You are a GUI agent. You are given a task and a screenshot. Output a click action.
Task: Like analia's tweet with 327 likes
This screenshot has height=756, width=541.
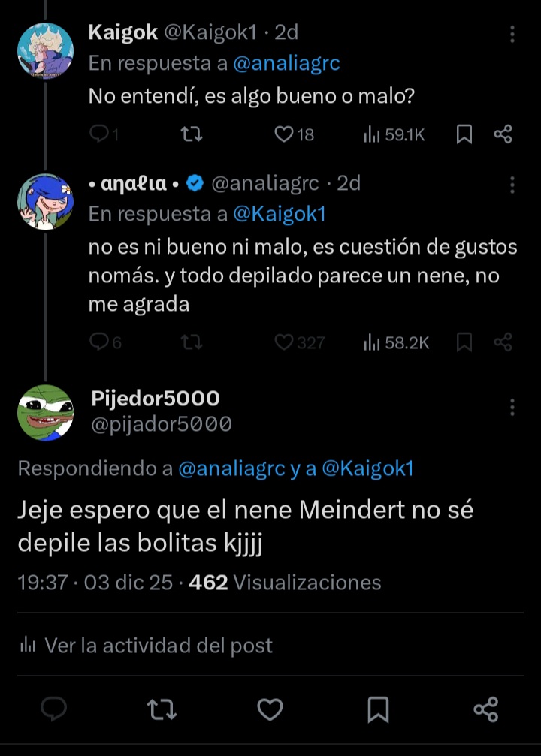click(283, 342)
